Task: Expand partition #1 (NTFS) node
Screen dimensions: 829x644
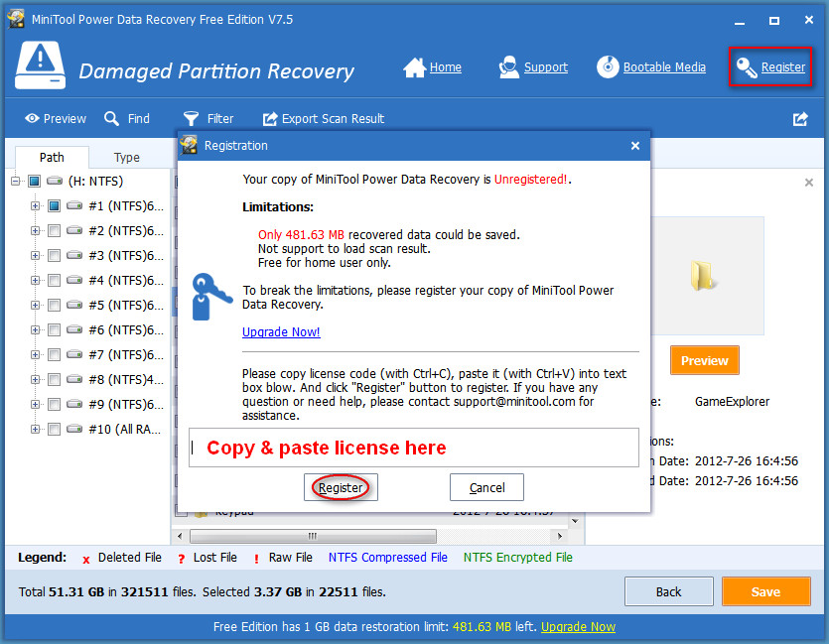Action: pyautogui.click(x=35, y=205)
